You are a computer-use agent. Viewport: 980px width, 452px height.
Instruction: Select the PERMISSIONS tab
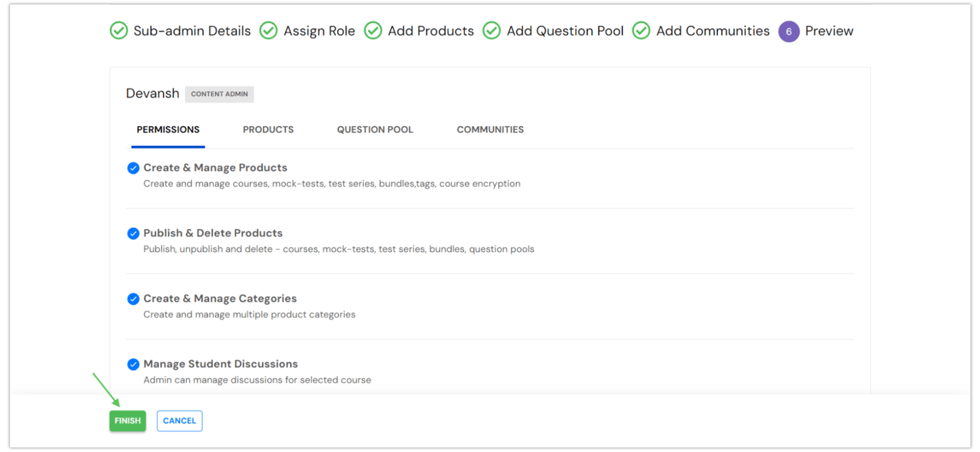[x=168, y=130]
